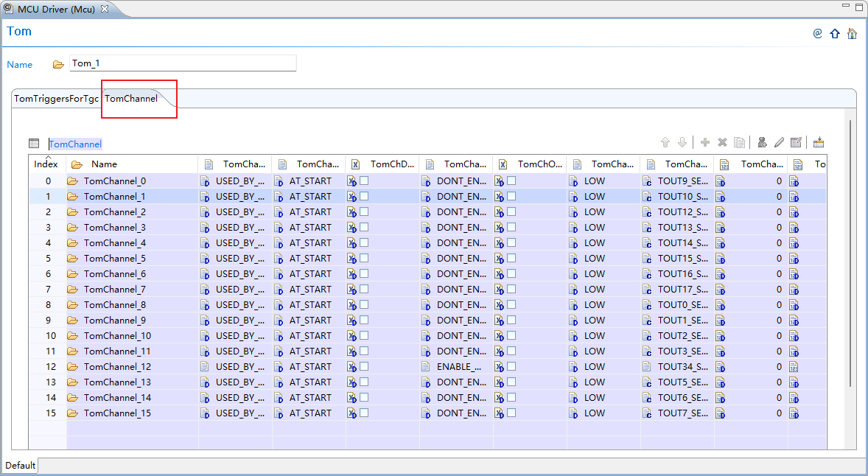The height and width of the screenshot is (476, 868).
Task: Click the pencil edit icon in table toolbar
Action: click(x=779, y=143)
